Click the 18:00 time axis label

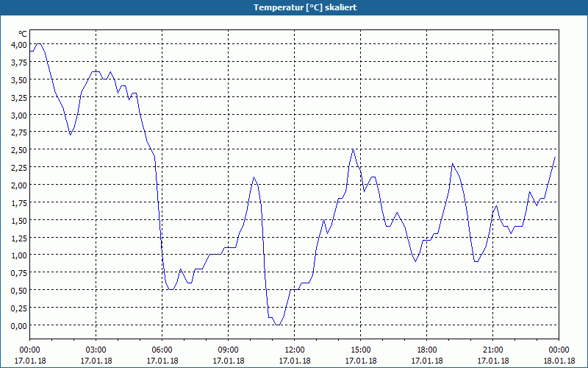coord(427,350)
